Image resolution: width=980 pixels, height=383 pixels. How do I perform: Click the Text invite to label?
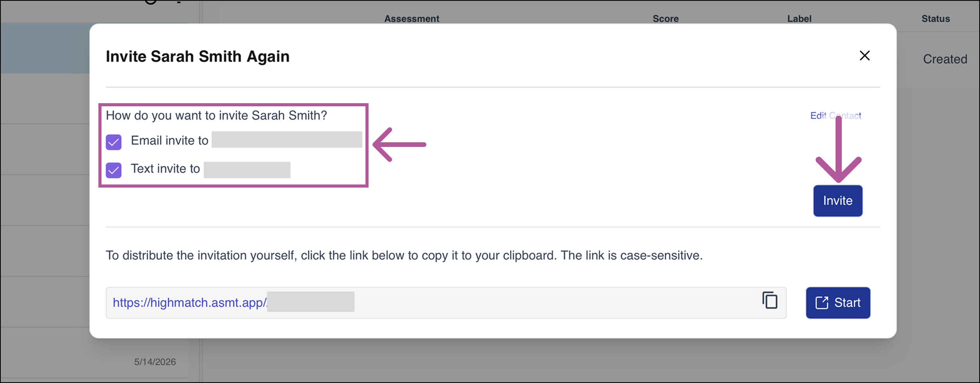165,169
